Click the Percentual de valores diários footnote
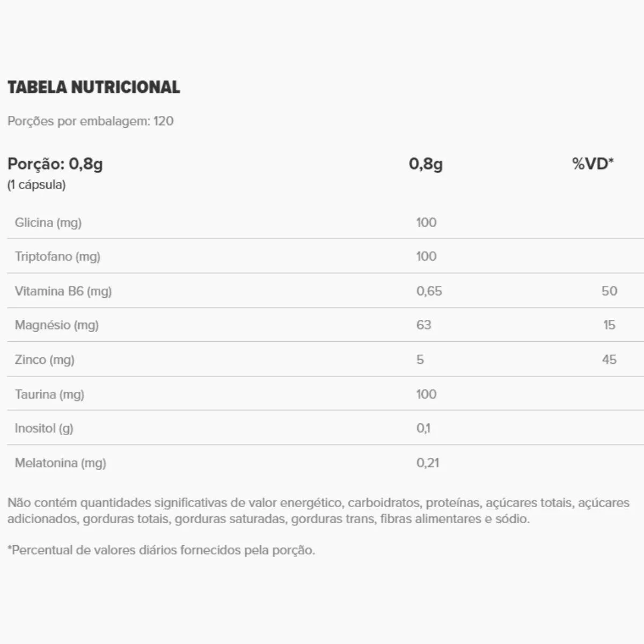The image size is (644, 644). pyautogui.click(x=161, y=550)
